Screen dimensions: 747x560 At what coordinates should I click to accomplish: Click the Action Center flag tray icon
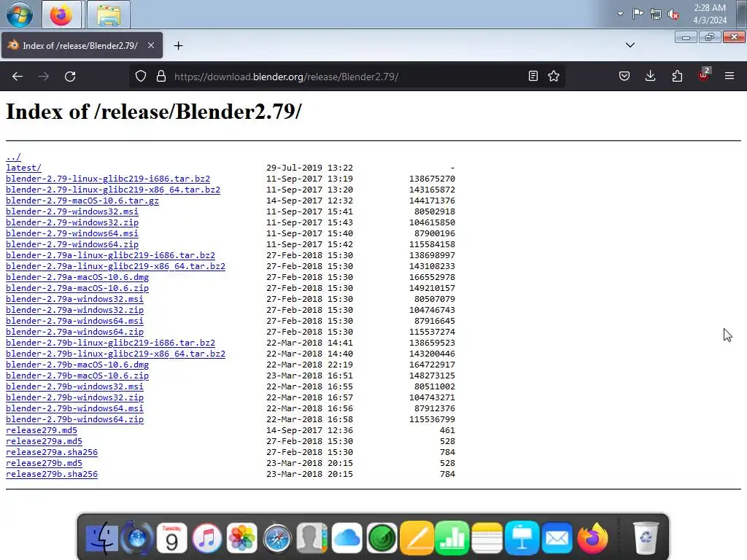click(x=638, y=14)
